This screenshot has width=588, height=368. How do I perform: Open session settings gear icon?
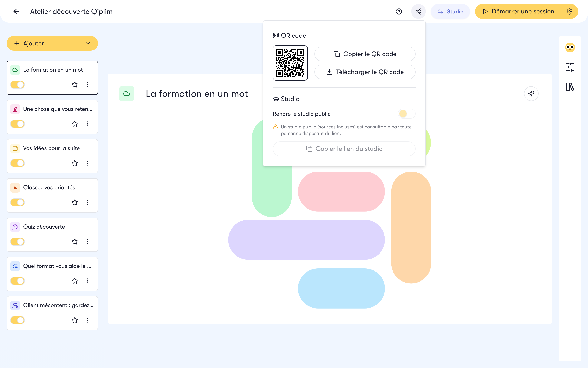point(570,11)
